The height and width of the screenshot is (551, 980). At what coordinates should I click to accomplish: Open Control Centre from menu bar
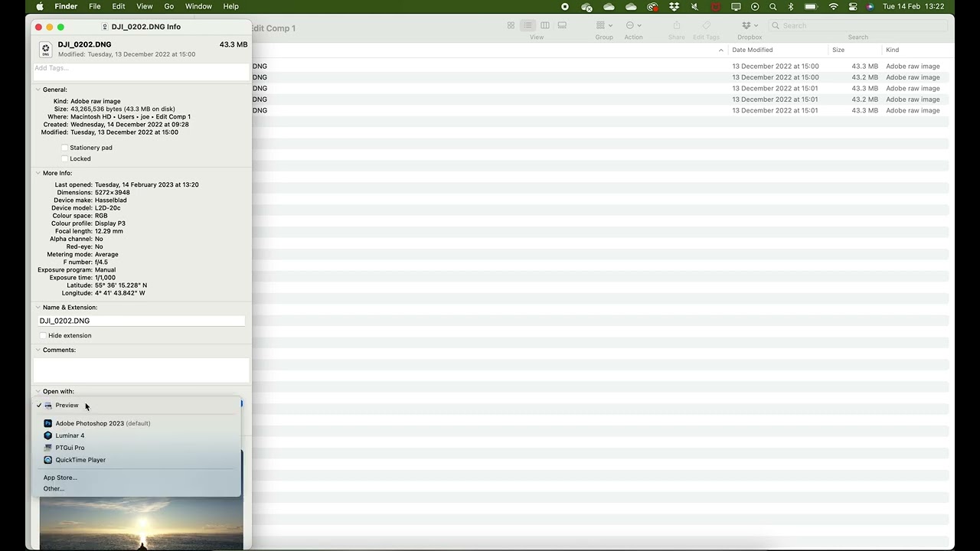coord(853,6)
